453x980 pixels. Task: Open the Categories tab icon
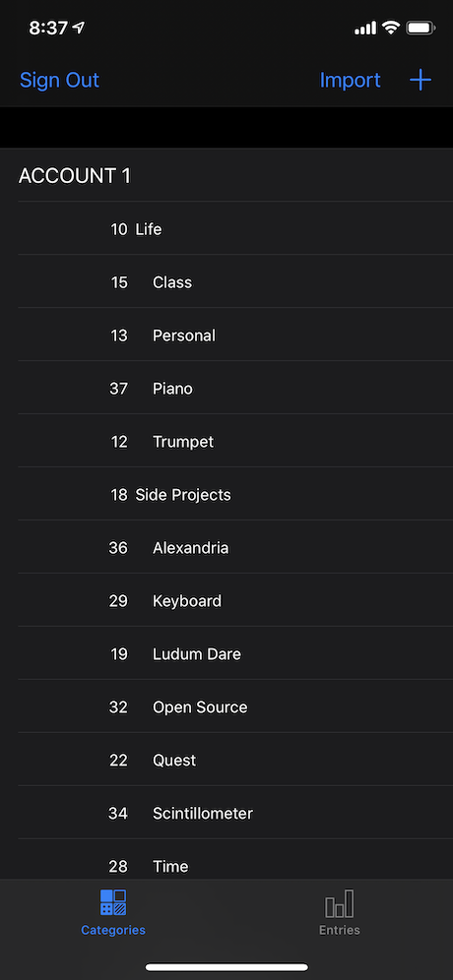click(113, 902)
